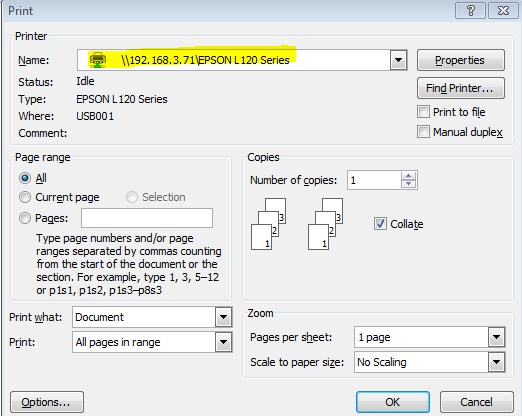
Task: Click the Status label in Printer section
Action: click(36, 82)
